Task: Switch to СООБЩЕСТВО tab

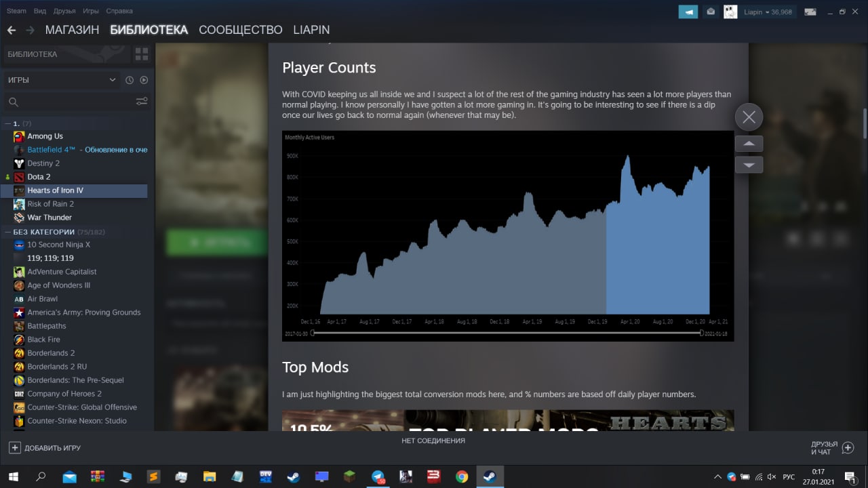Action: pos(241,30)
